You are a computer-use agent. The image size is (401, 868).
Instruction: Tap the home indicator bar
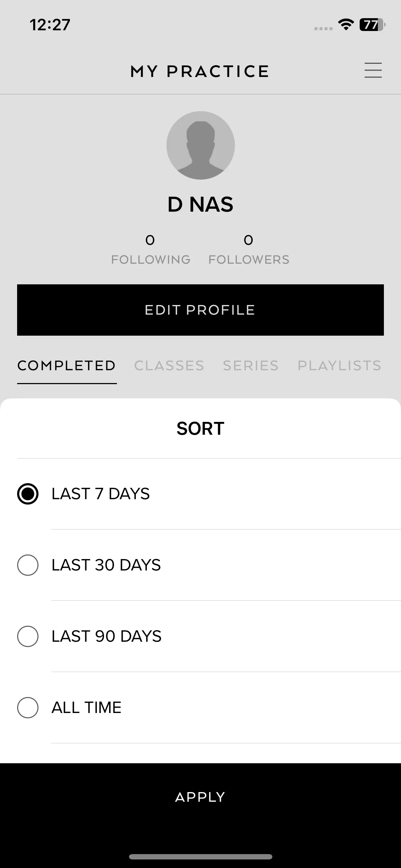201,857
